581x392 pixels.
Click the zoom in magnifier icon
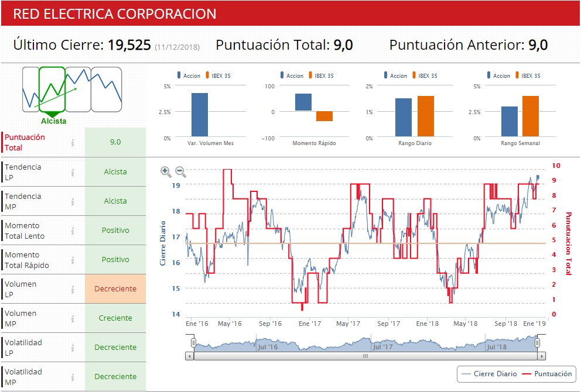[x=166, y=172]
